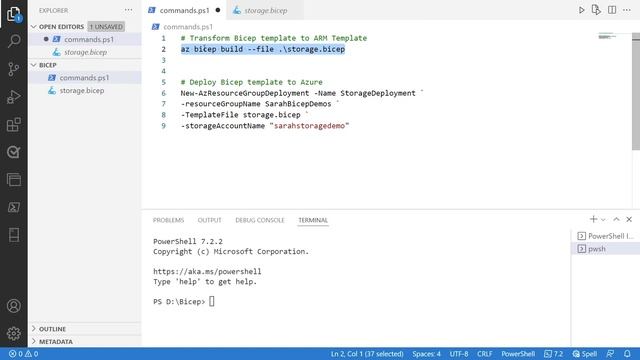This screenshot has height=360, width=640.
Task: Close the terminal panel
Action: [x=629, y=219]
